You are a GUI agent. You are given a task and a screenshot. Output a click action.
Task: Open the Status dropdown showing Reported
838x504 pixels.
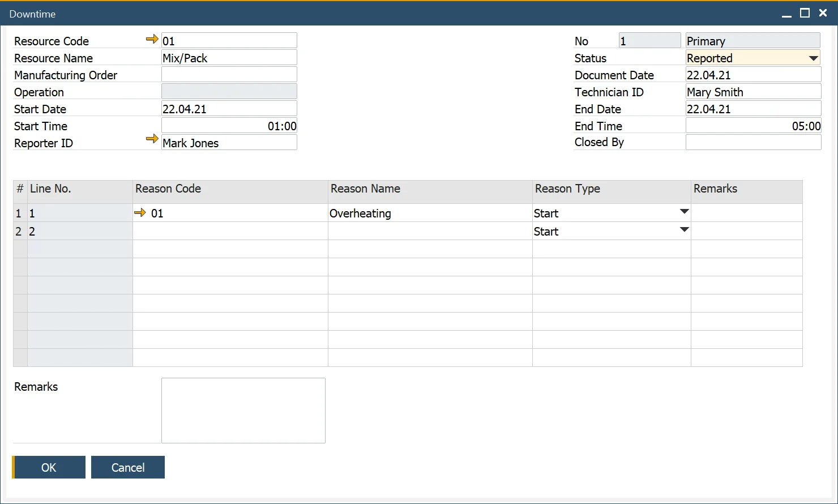(813, 58)
